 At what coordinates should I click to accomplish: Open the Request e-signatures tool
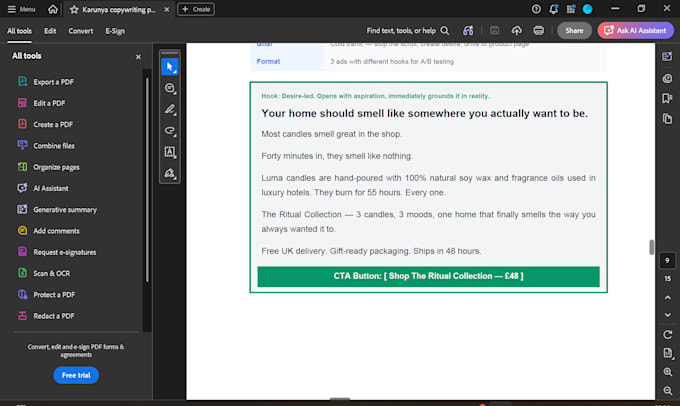click(56, 252)
